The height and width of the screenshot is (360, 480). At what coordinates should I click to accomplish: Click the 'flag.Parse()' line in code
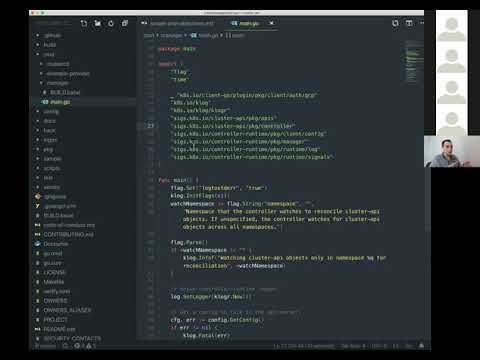point(189,242)
